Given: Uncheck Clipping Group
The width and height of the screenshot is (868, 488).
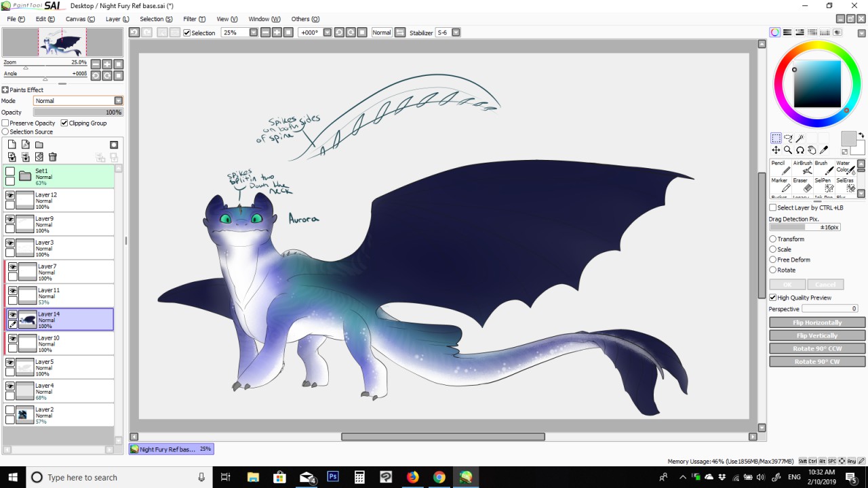Looking at the screenshot, I should tap(64, 123).
